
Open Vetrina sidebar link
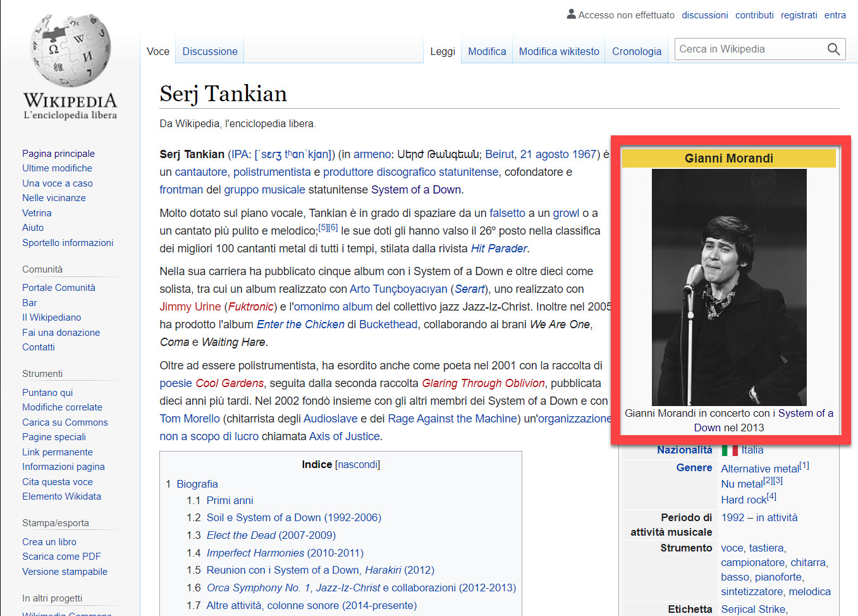[x=37, y=213]
